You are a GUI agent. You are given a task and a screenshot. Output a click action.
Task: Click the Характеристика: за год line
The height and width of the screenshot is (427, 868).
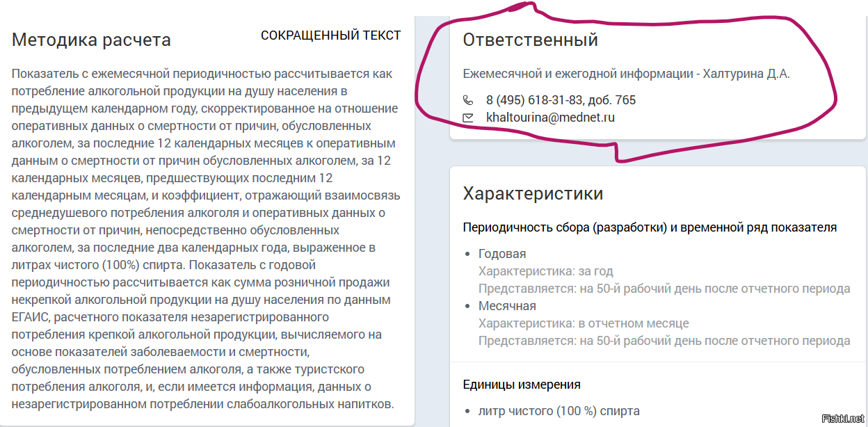pyautogui.click(x=545, y=271)
